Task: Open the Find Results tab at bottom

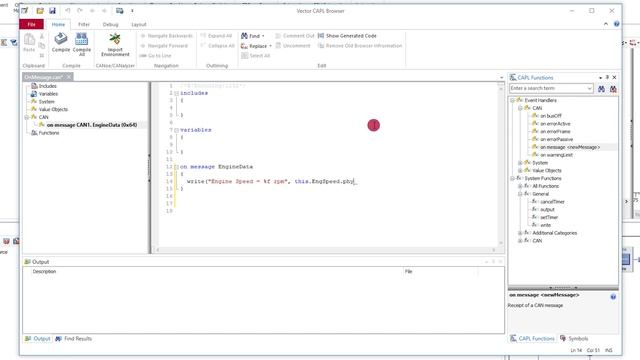Action: click(x=74, y=339)
